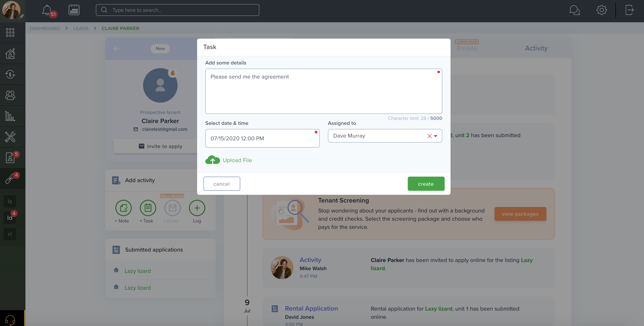Click the Upload File link

(237, 160)
